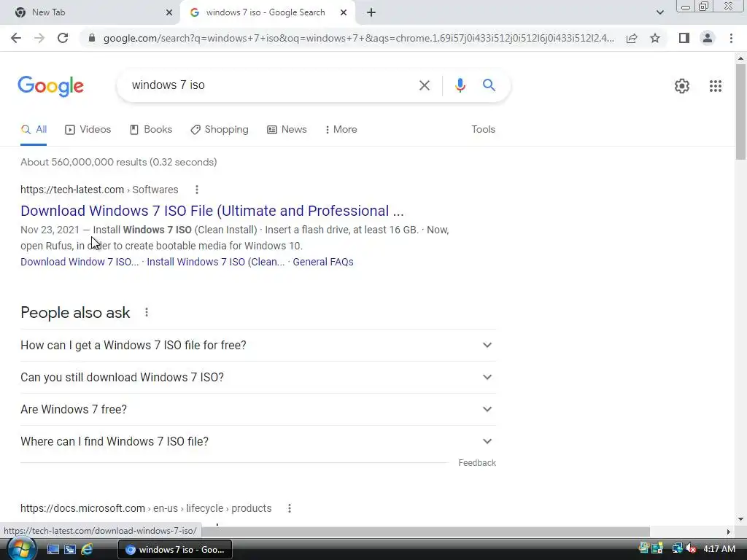Close the windows 7 iso search tab
Screen dimensions: 747x560
(344, 12)
